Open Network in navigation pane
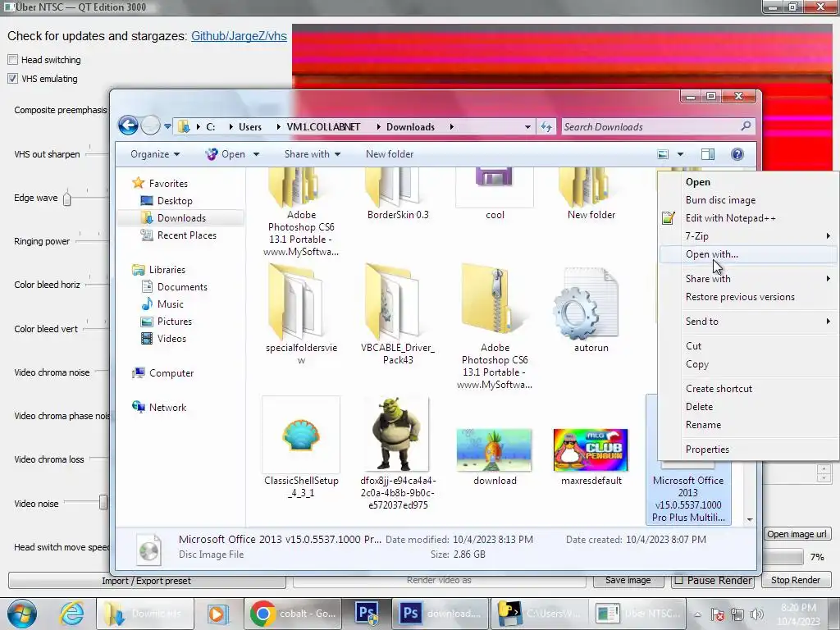Screen dimensions: 840x630 click(167, 407)
